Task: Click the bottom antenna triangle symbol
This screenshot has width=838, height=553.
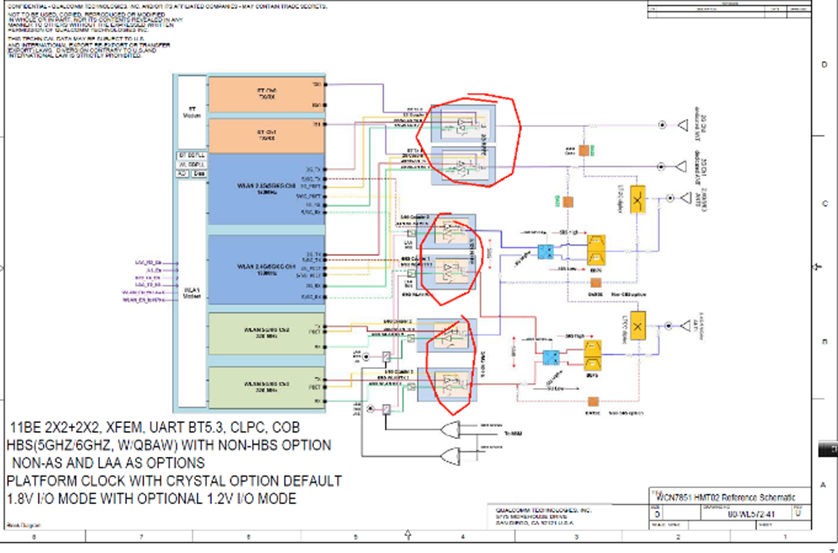Action: click(x=685, y=325)
